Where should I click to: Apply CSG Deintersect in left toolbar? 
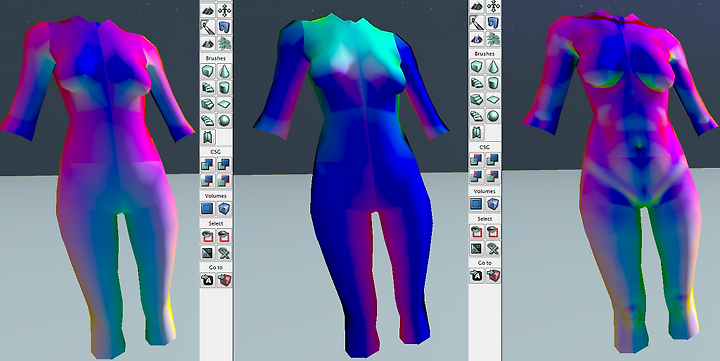pyautogui.click(x=224, y=180)
